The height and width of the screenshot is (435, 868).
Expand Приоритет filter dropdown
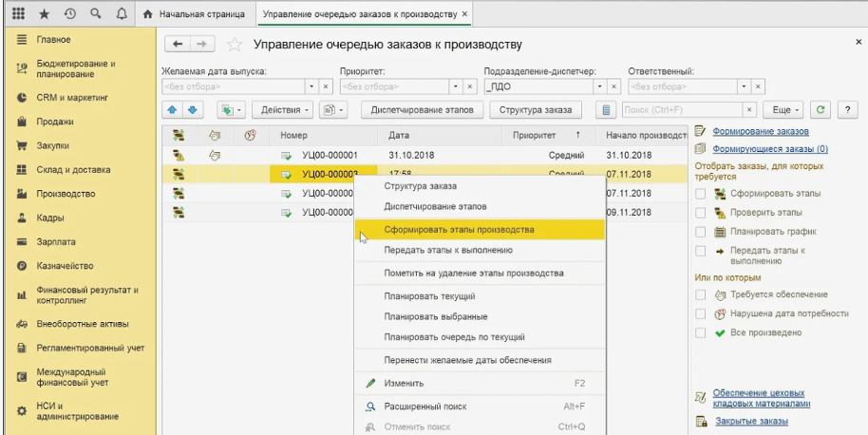[x=456, y=86]
